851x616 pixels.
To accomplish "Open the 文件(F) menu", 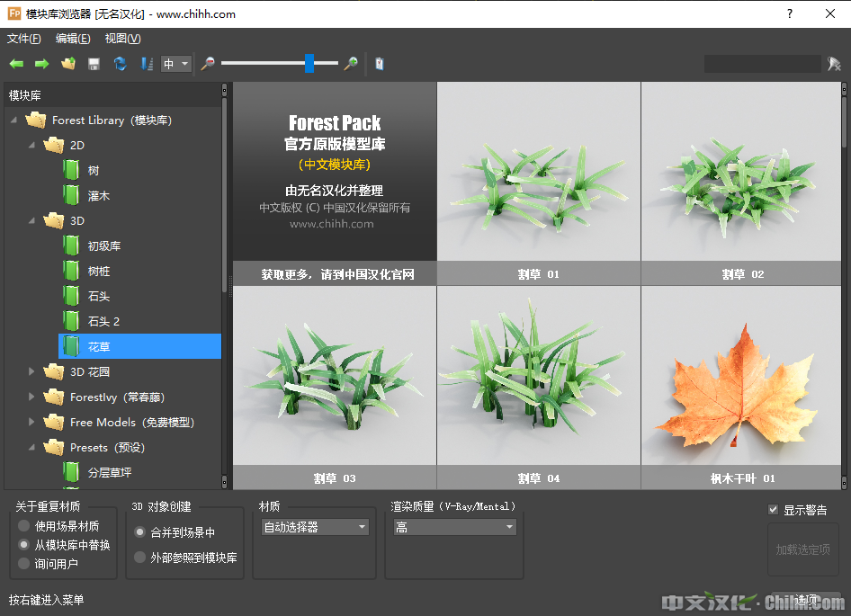I will pyautogui.click(x=24, y=39).
